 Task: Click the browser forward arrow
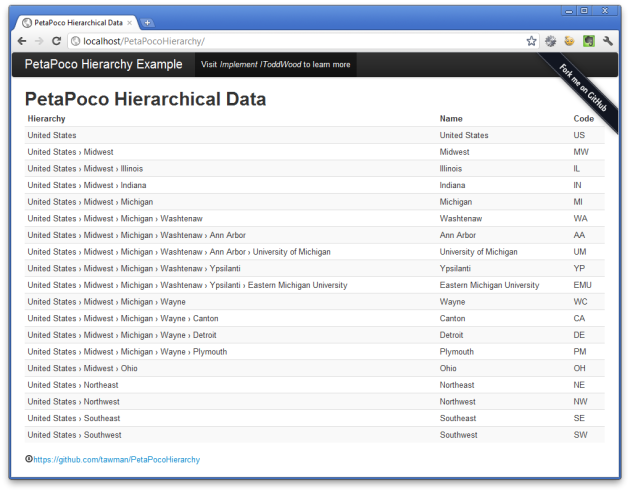pos(39,41)
